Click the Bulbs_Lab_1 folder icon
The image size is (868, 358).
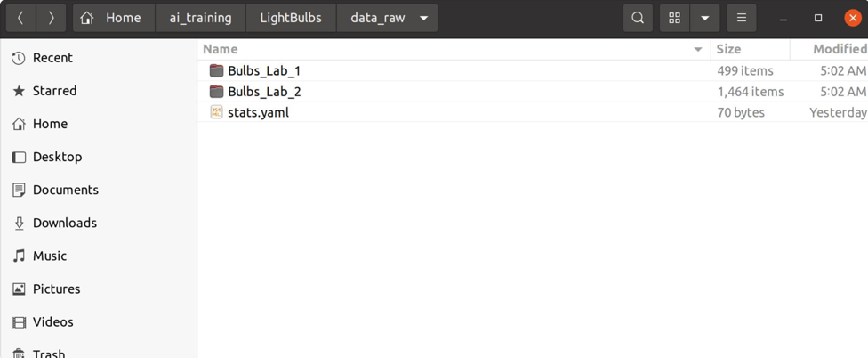coord(216,70)
